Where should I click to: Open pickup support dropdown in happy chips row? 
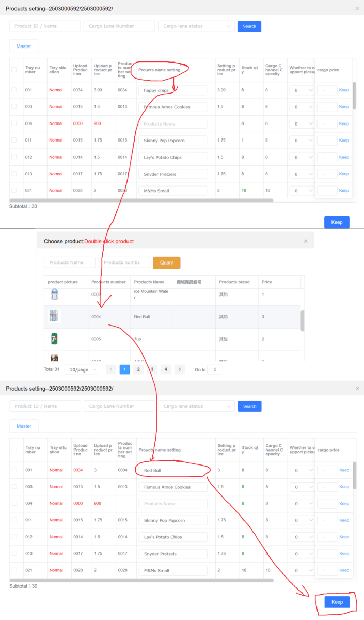tap(302, 90)
